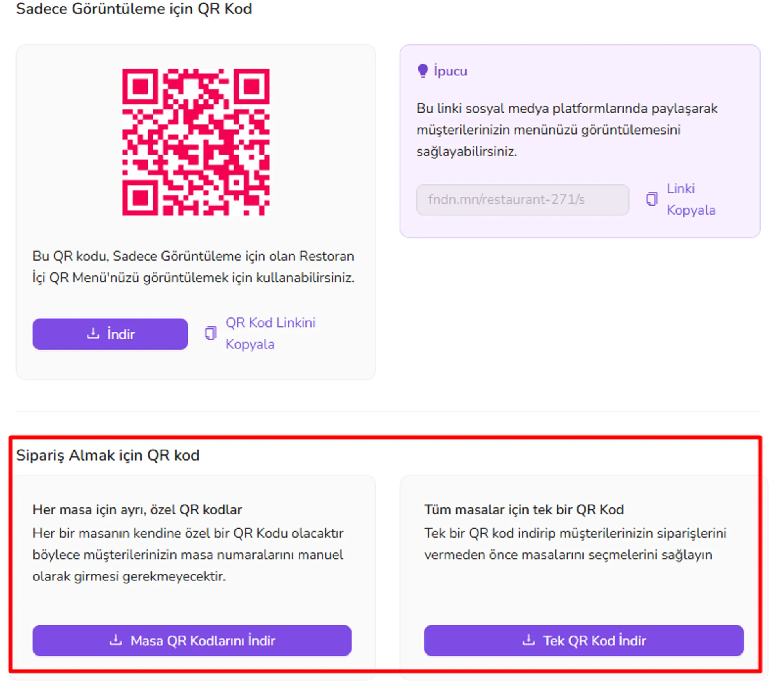This screenshot has width=783, height=700.
Task: Click the Bu QR kodu description text under the code
Action: (193, 267)
